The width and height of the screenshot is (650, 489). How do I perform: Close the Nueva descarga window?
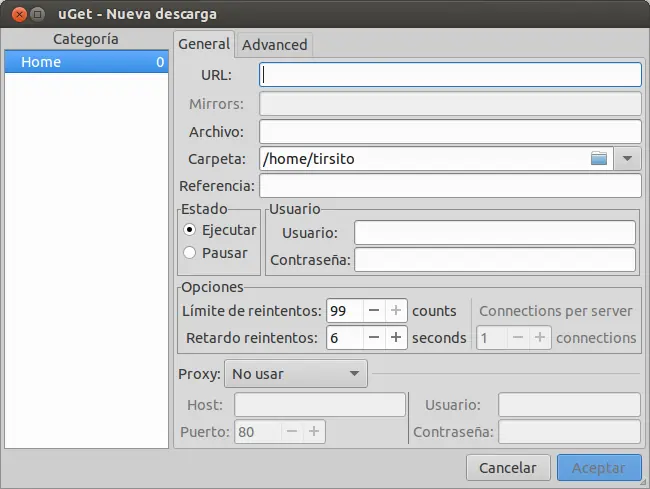point(19,15)
